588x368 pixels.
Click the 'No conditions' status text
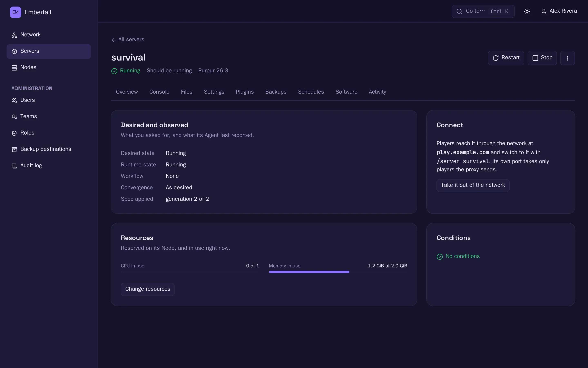[463, 256]
